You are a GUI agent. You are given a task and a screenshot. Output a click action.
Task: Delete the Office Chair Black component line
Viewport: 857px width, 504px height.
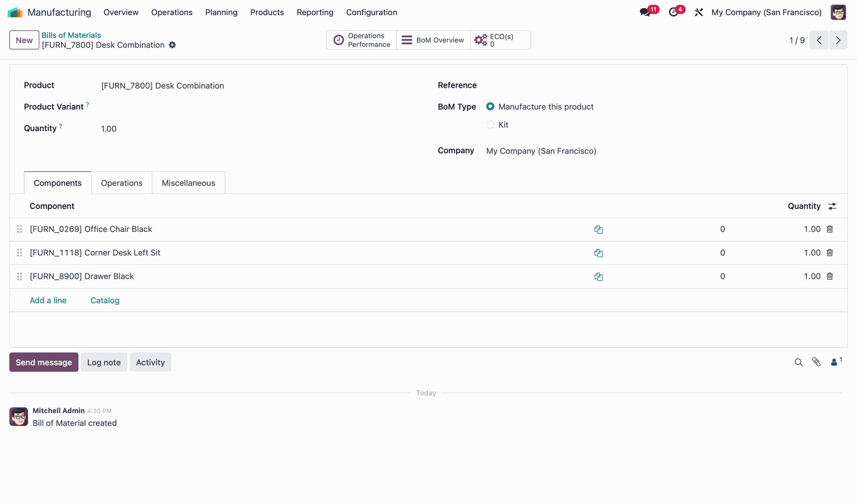(x=830, y=229)
